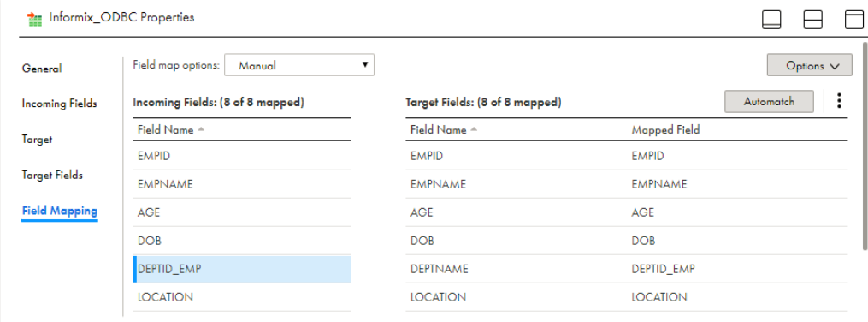Click DEPTNAME target field row
The image size is (868, 322).
626,269
